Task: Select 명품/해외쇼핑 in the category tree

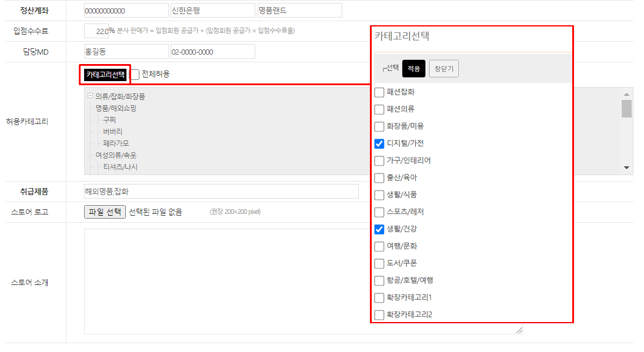Action: click(116, 108)
